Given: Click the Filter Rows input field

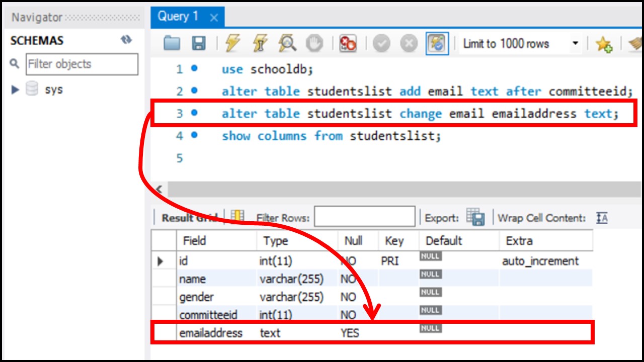Looking at the screenshot, I should (365, 217).
